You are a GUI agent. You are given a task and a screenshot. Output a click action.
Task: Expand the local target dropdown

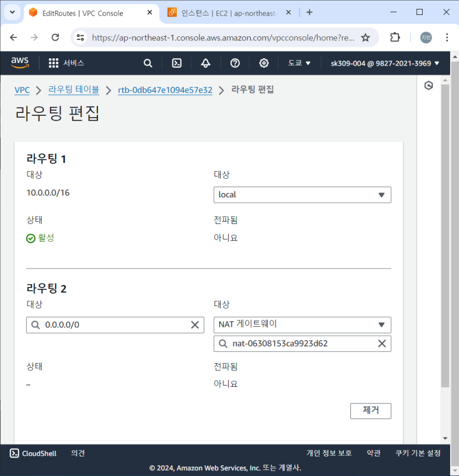coord(302,195)
